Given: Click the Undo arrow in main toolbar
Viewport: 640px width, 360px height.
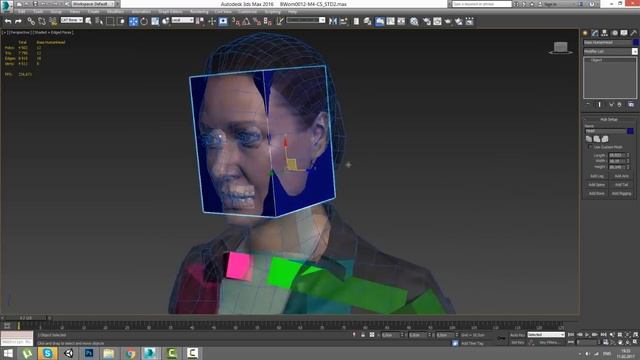Looking at the screenshot, I should (x=8, y=21).
